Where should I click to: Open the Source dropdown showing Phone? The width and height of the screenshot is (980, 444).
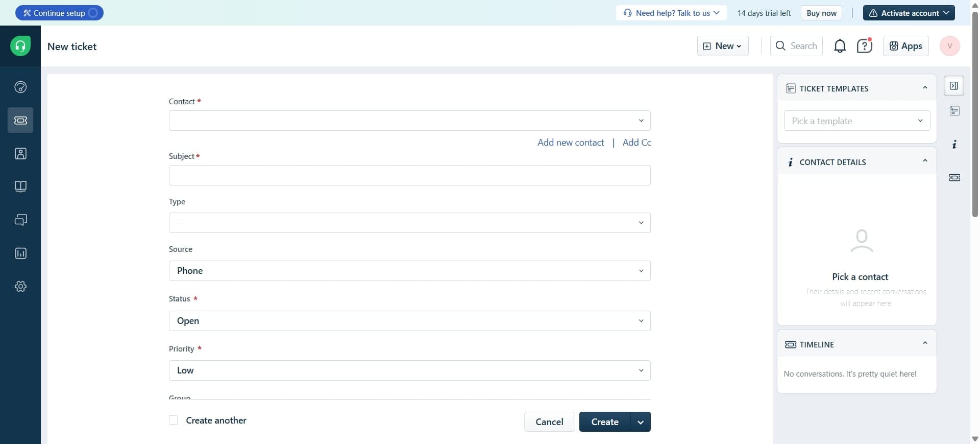pyautogui.click(x=409, y=271)
